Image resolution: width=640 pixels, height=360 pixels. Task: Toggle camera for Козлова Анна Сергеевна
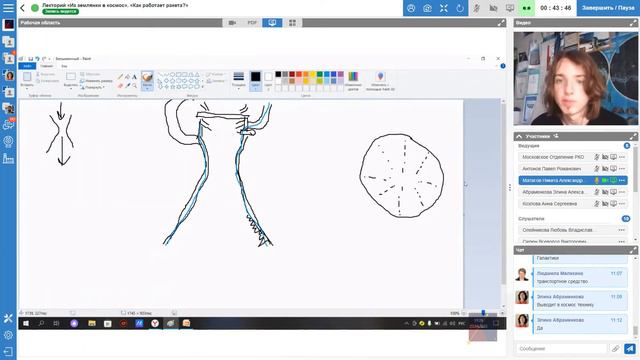(605, 204)
